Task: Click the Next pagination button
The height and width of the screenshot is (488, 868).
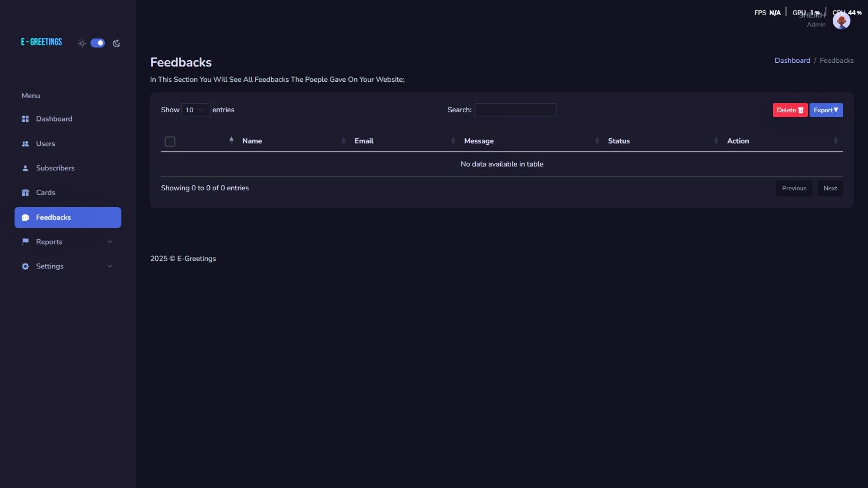Action: (x=830, y=188)
